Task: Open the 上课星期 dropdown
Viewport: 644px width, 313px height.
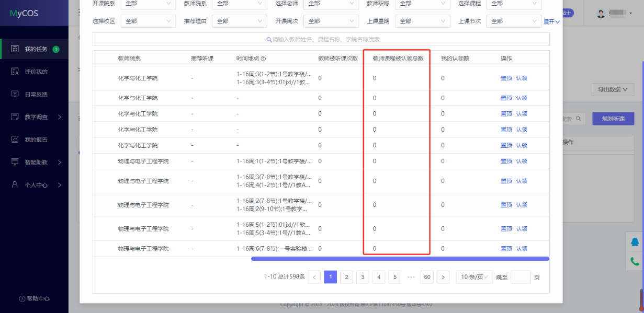Action: click(423, 21)
